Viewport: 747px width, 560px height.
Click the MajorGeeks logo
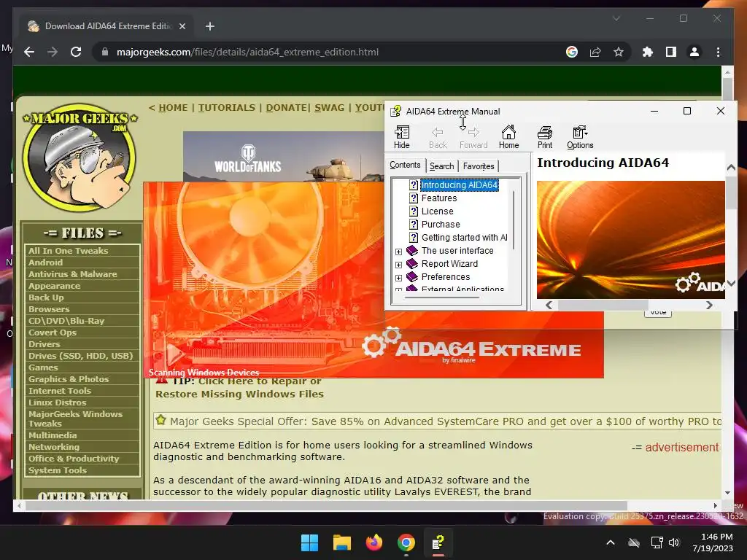(80, 157)
